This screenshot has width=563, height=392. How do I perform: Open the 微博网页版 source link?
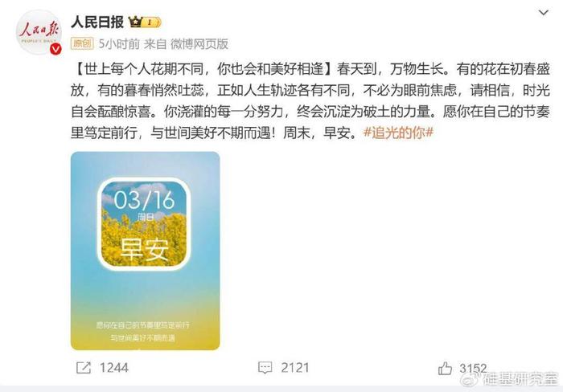point(199,43)
